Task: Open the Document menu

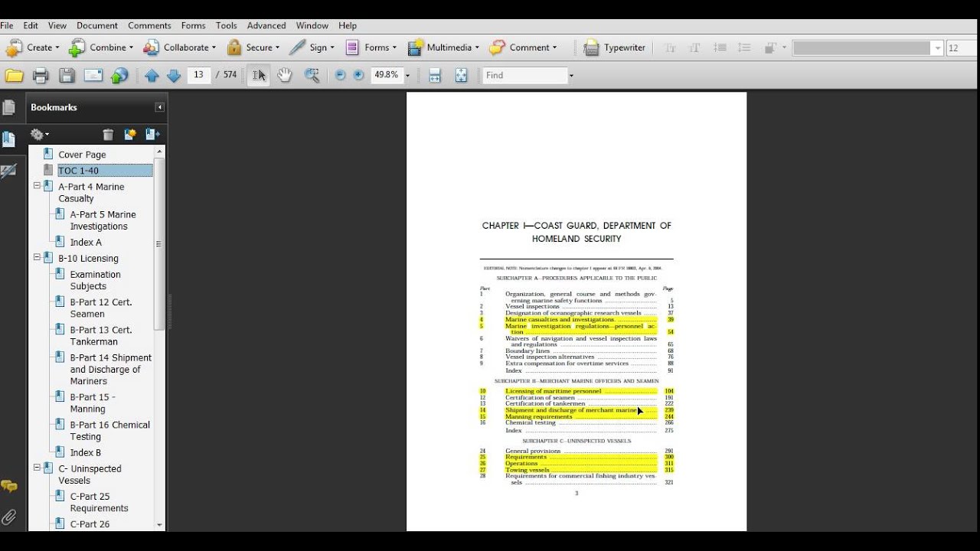Action: [97, 25]
